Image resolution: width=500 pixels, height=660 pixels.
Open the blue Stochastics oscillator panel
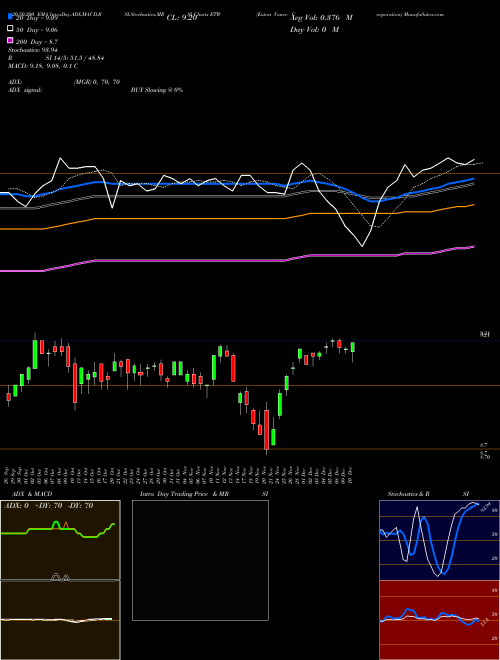439,540
